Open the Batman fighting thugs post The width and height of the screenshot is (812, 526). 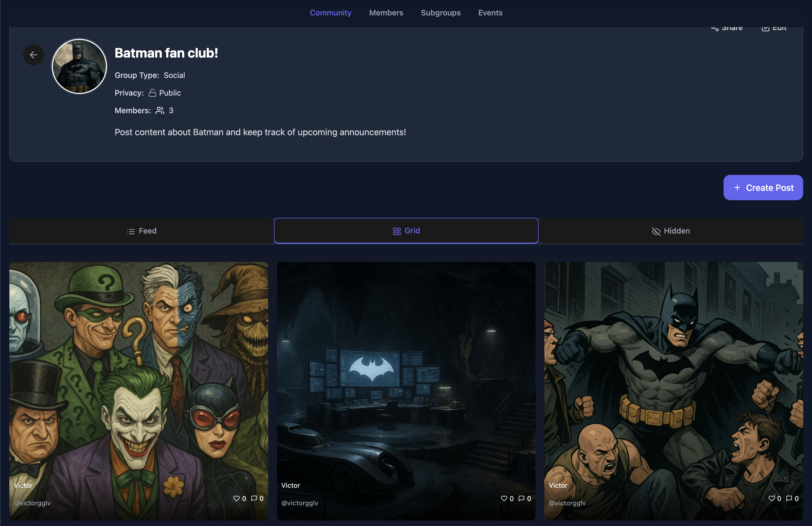coord(673,391)
